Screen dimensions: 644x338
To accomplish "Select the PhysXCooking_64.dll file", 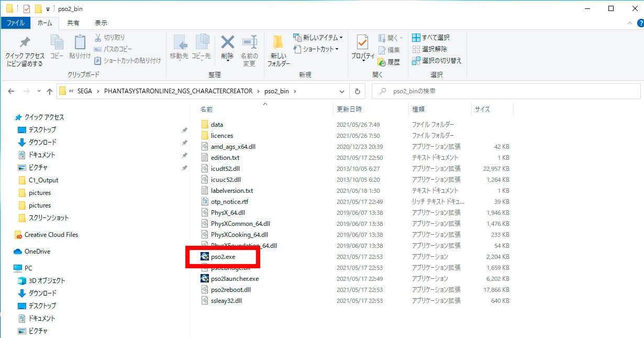I will [x=239, y=235].
